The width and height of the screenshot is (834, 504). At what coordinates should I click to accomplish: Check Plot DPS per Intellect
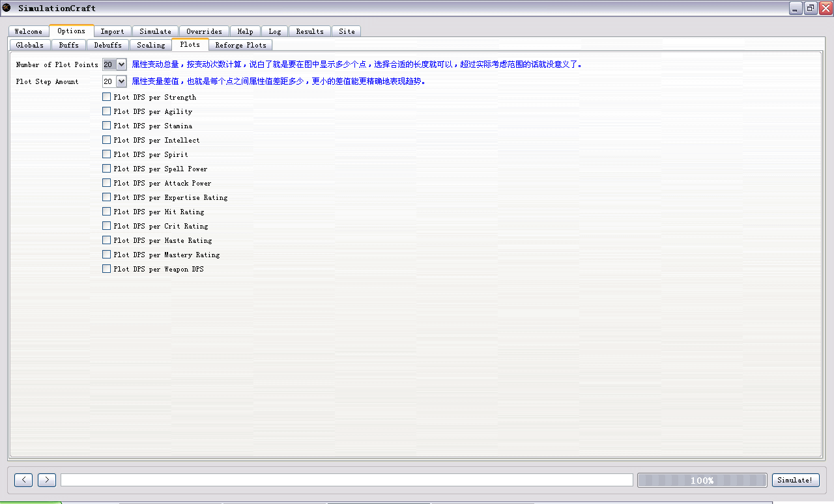click(x=107, y=140)
